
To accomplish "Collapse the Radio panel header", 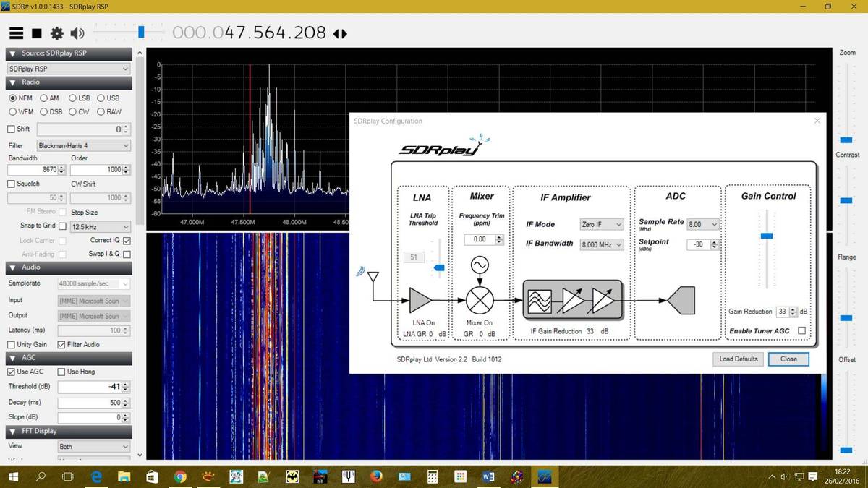I will click(69, 82).
